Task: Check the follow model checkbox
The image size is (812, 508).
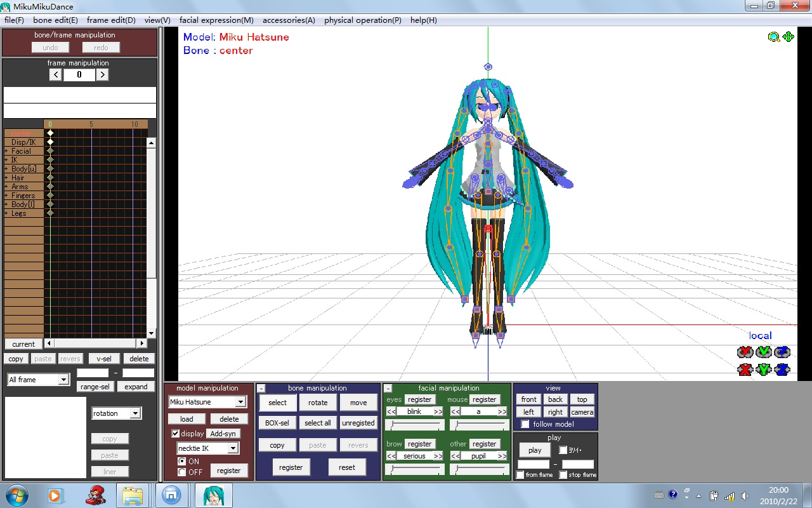Action: pyautogui.click(x=525, y=424)
